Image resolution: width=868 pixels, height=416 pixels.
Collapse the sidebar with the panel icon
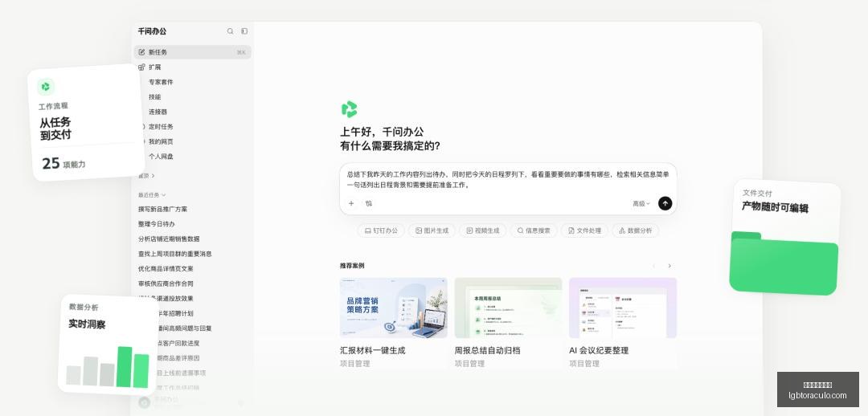pyautogui.click(x=244, y=31)
